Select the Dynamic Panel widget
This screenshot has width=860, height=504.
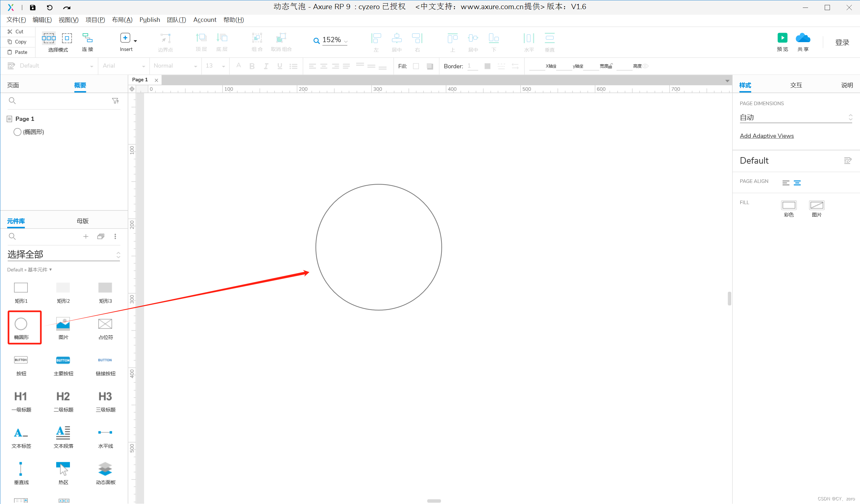coord(105,469)
